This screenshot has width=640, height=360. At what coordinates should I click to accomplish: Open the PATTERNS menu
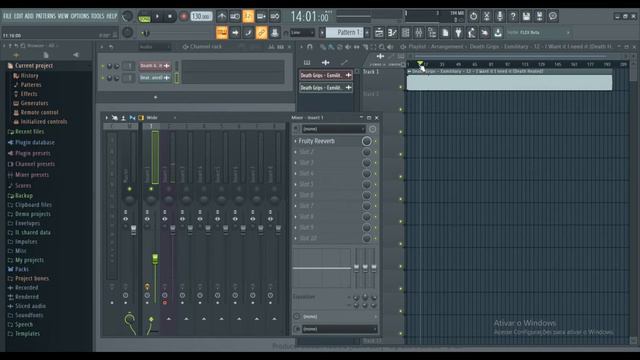45,16
